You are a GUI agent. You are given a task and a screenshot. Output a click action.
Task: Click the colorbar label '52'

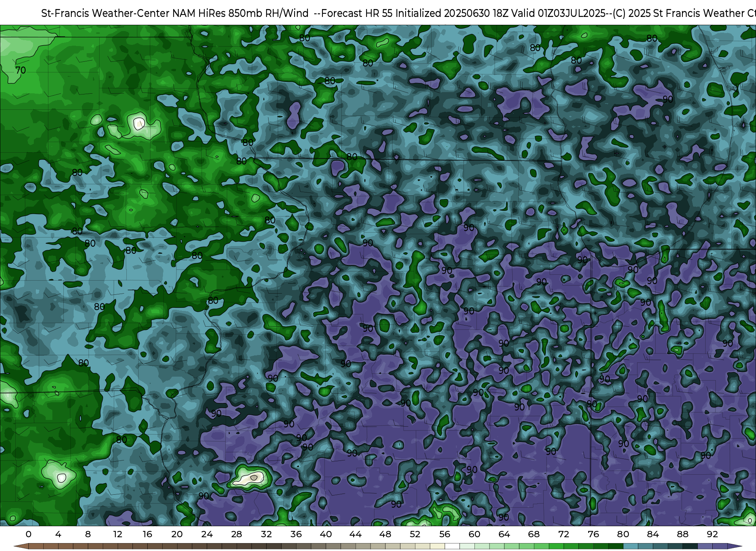tap(415, 534)
